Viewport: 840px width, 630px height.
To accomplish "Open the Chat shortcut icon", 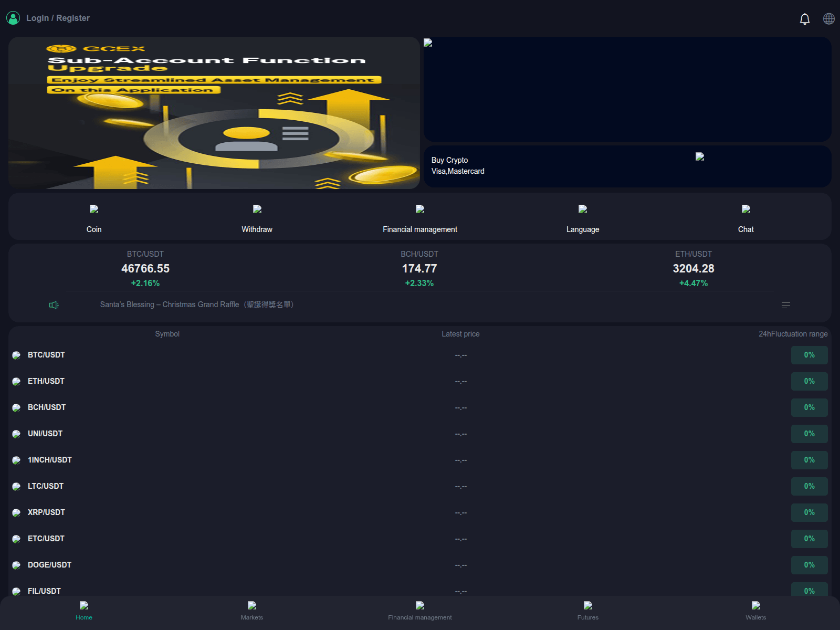I will tap(745, 209).
